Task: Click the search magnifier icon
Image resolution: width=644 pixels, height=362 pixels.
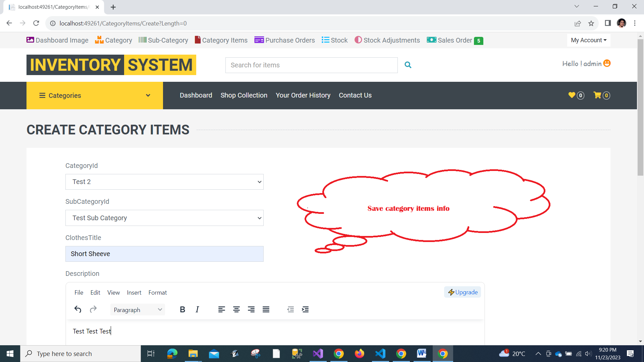Action: click(408, 65)
